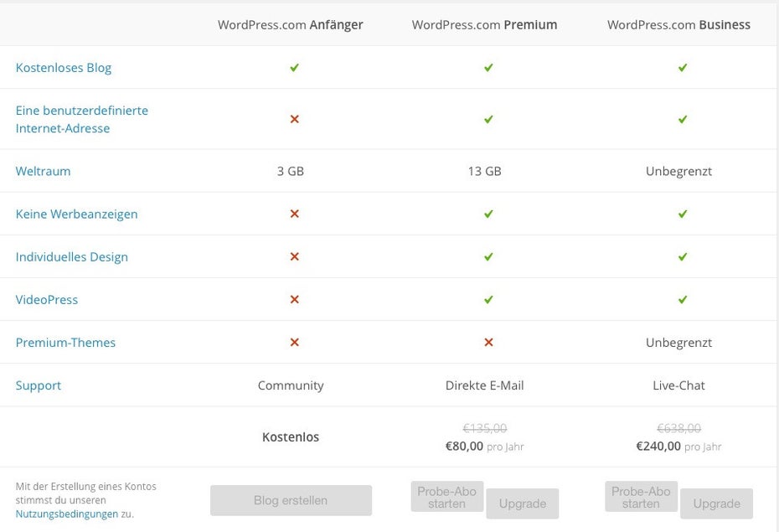Click the VideoPress checkmark under Business
The width and height of the screenshot is (779, 532).
pos(683,299)
